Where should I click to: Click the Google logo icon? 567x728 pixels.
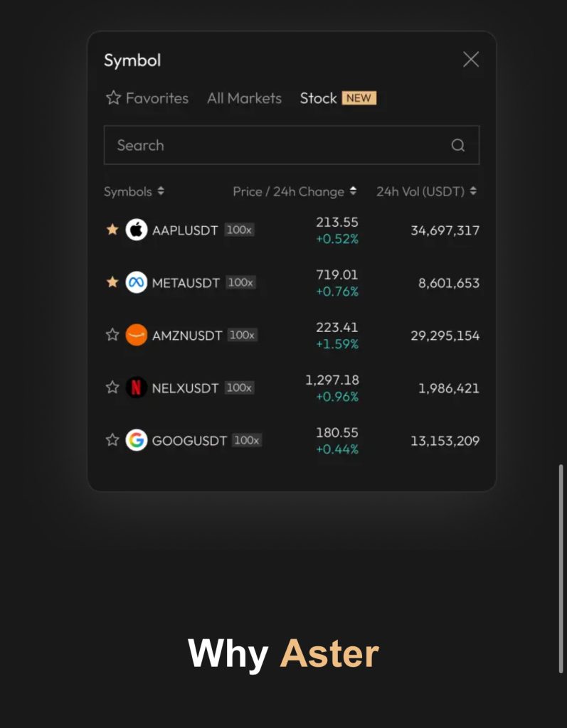(136, 440)
